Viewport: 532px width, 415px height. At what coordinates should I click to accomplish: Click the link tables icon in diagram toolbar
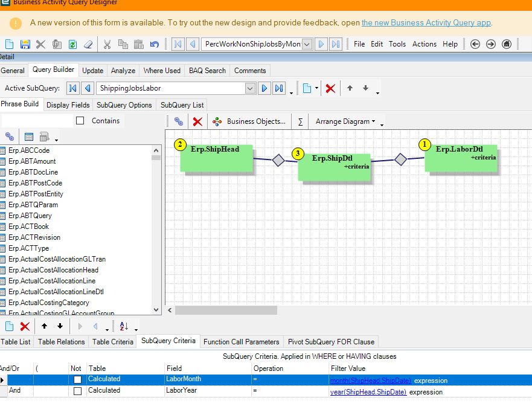pos(179,121)
